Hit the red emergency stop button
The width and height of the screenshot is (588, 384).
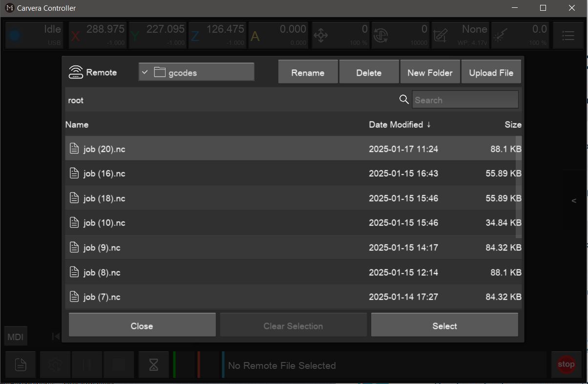click(x=566, y=364)
